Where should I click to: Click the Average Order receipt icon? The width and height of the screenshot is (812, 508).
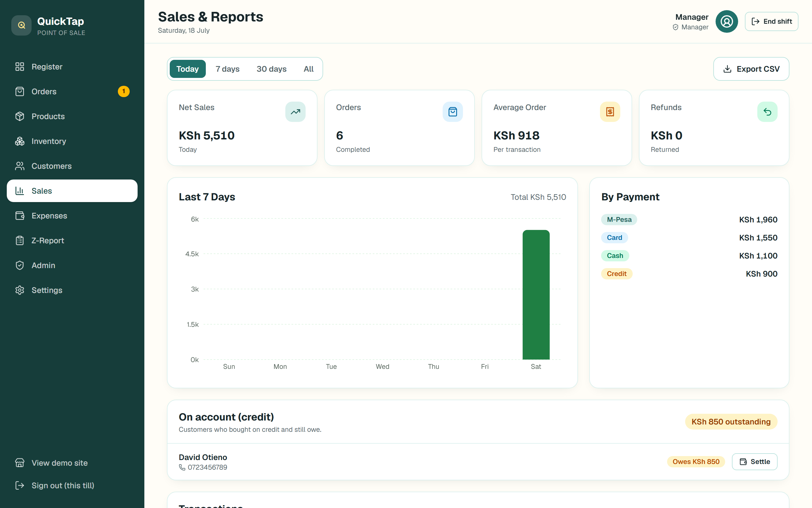point(610,112)
